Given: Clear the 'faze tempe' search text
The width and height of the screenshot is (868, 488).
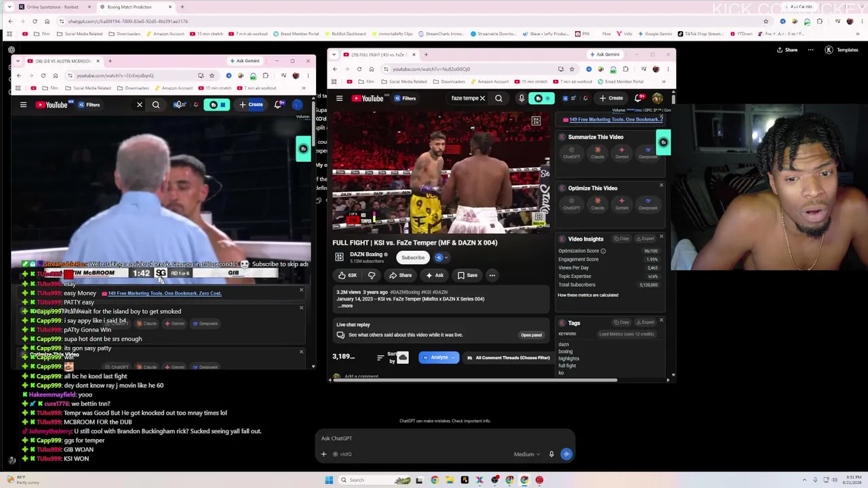Looking at the screenshot, I should [482, 98].
